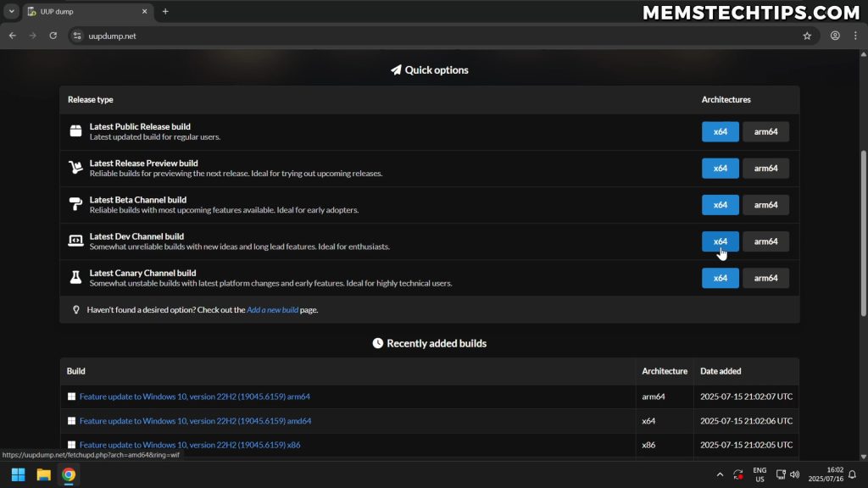Choose arm64 for Latest Canary Channel build
The width and height of the screenshot is (868, 488).
765,278
